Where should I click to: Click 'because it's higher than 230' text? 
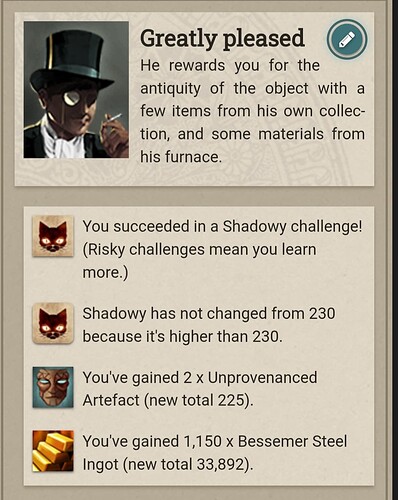(182, 336)
